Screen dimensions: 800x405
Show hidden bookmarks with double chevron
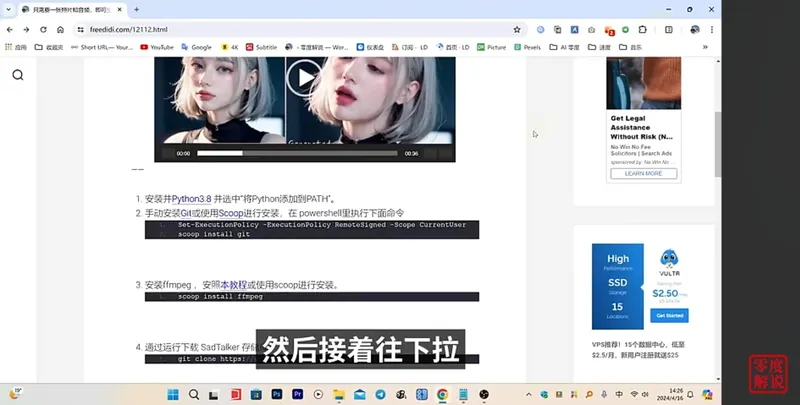[x=705, y=47]
